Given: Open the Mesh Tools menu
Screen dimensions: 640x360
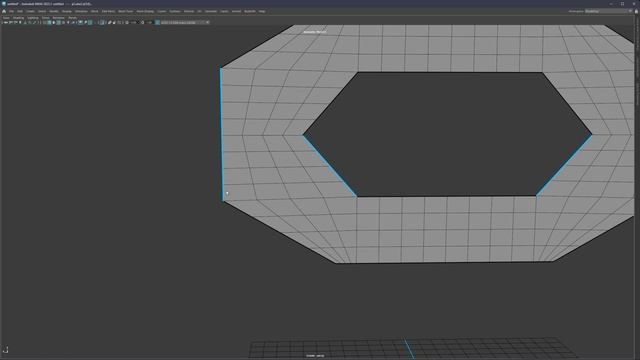Looking at the screenshot, I should click(x=126, y=11).
